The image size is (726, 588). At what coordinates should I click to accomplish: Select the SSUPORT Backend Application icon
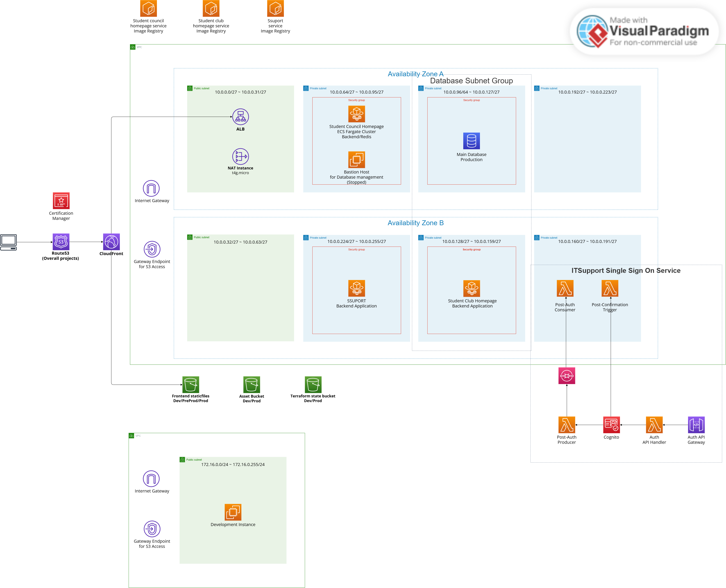pos(357,288)
